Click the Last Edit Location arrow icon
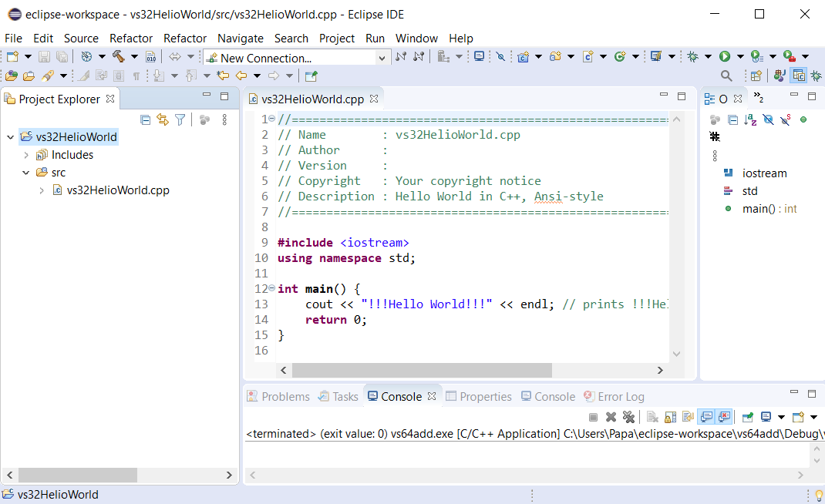 pos(223,76)
